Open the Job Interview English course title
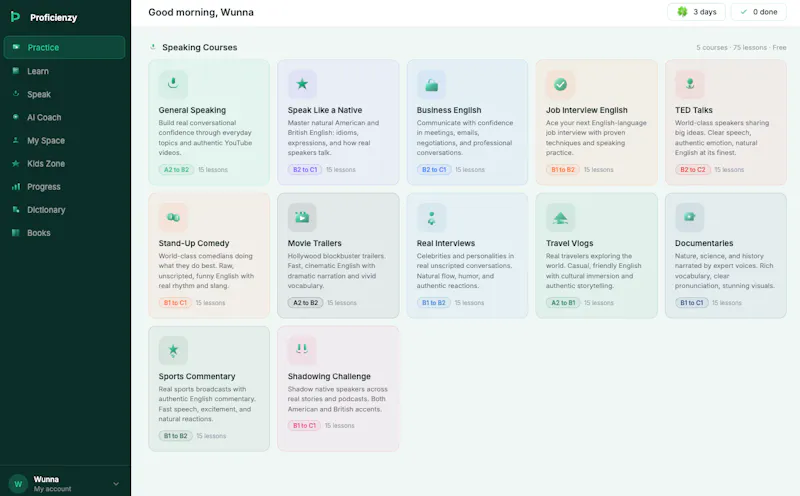This screenshot has height=496, width=800. [x=587, y=110]
